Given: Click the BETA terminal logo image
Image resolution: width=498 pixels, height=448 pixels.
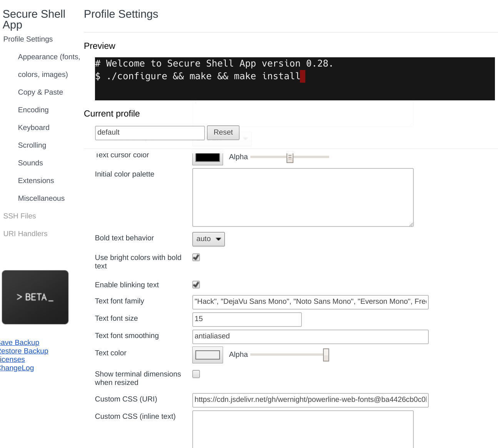Looking at the screenshot, I should [x=35, y=297].
